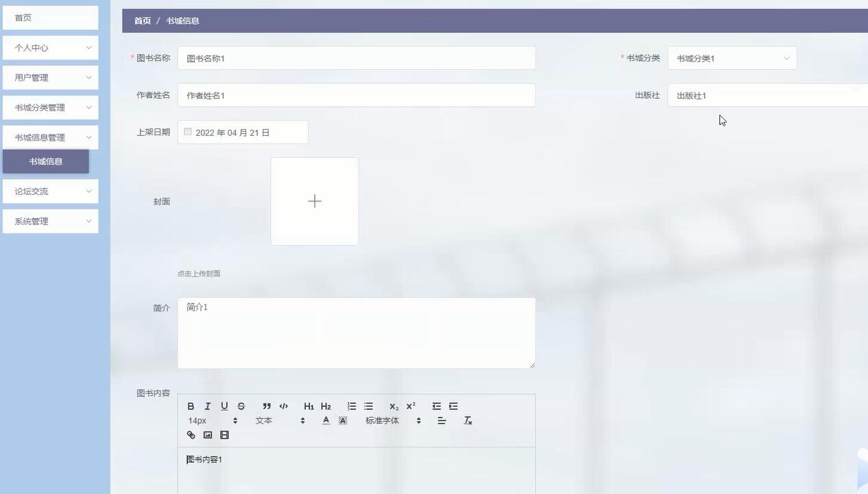Screen dimensions: 868x494
Task: Apply H1 heading with the H1 icon
Action: click(309, 405)
